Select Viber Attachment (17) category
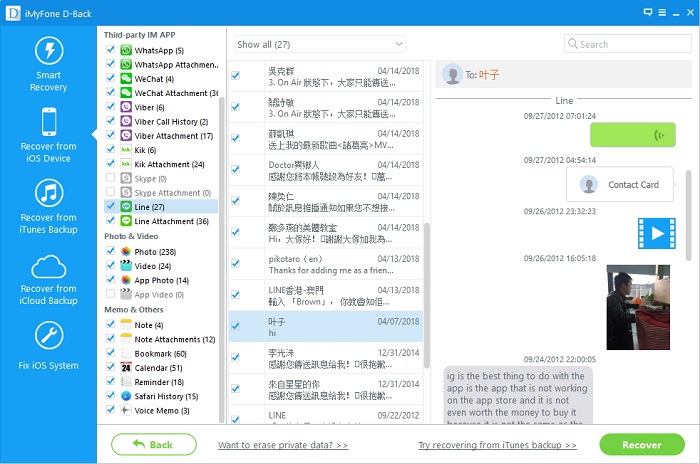 pos(174,136)
